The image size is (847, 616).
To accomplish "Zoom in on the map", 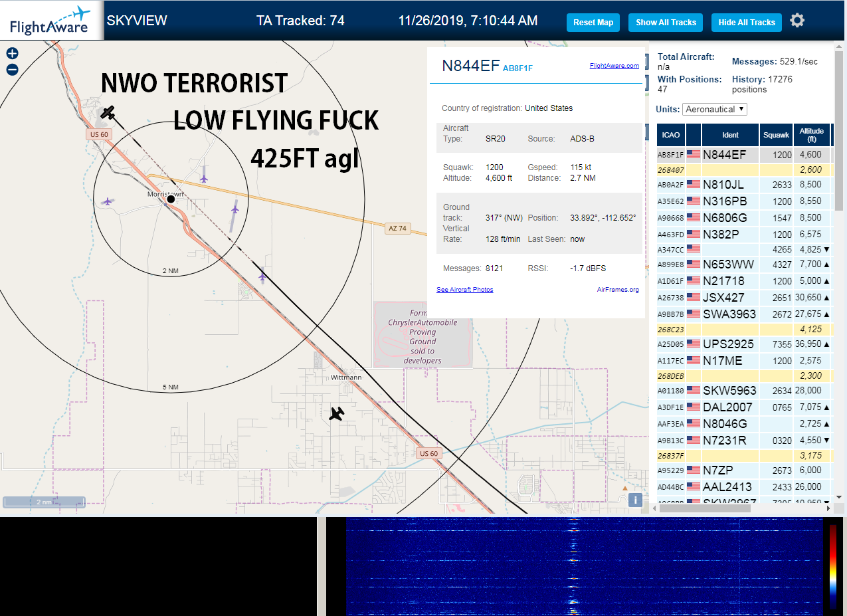I will coord(12,54).
